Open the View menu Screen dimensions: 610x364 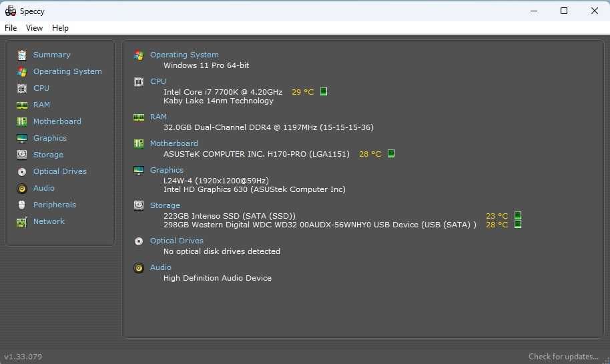[34, 28]
